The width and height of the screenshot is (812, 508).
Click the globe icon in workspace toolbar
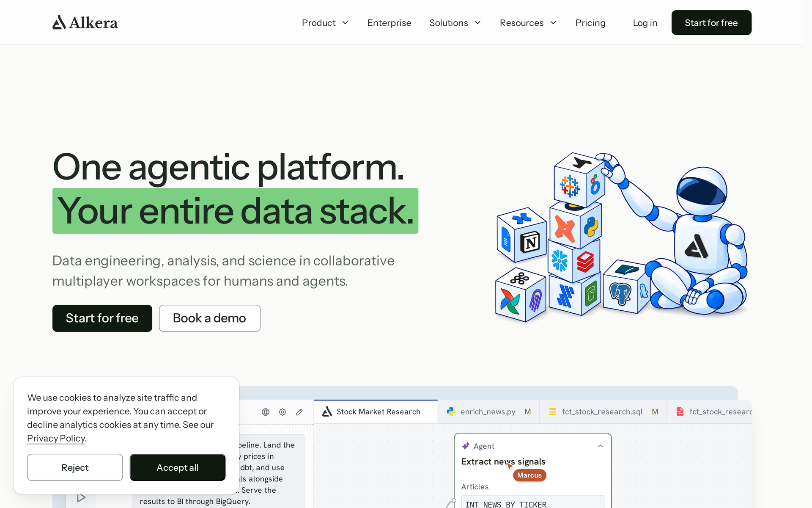266,412
